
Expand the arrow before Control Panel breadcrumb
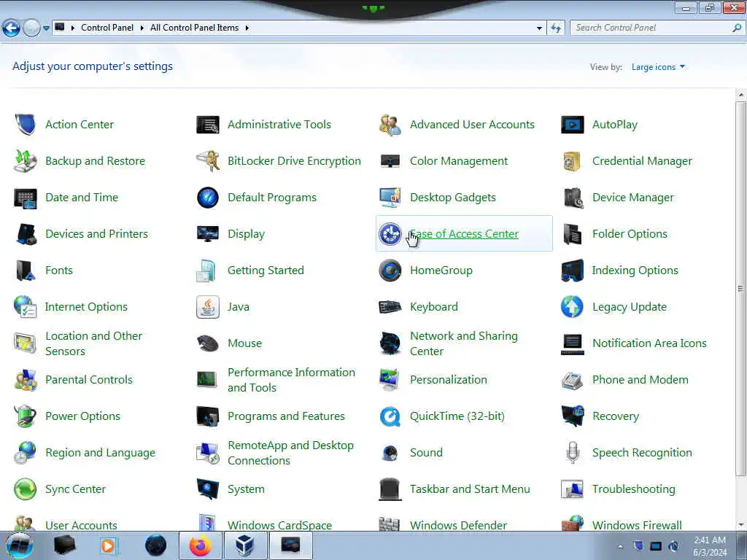[73, 28]
